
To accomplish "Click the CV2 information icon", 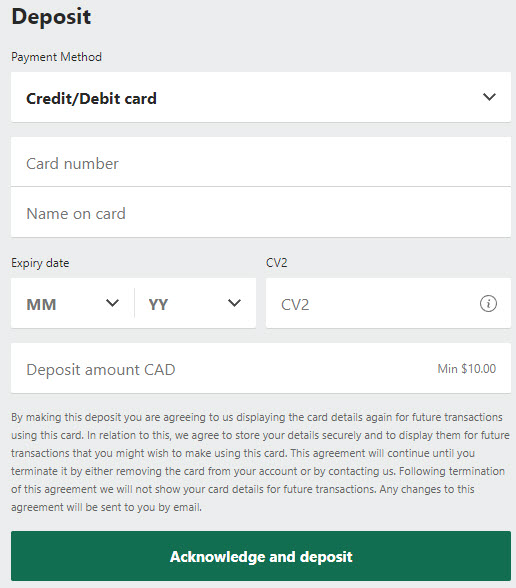I will pos(488,303).
